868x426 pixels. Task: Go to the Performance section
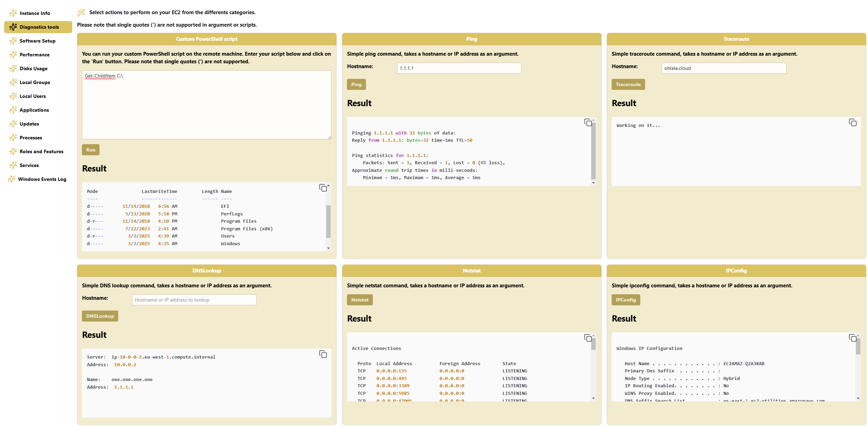click(x=38, y=55)
